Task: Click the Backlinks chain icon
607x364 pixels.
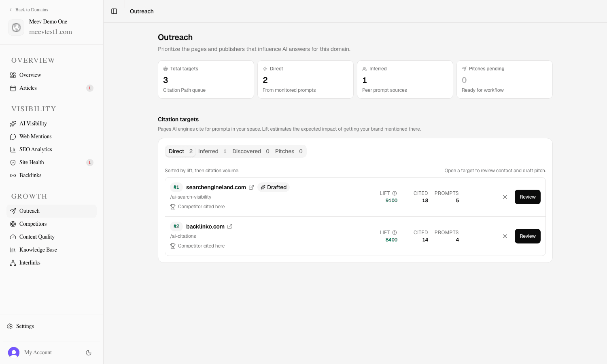Action: coord(13,176)
